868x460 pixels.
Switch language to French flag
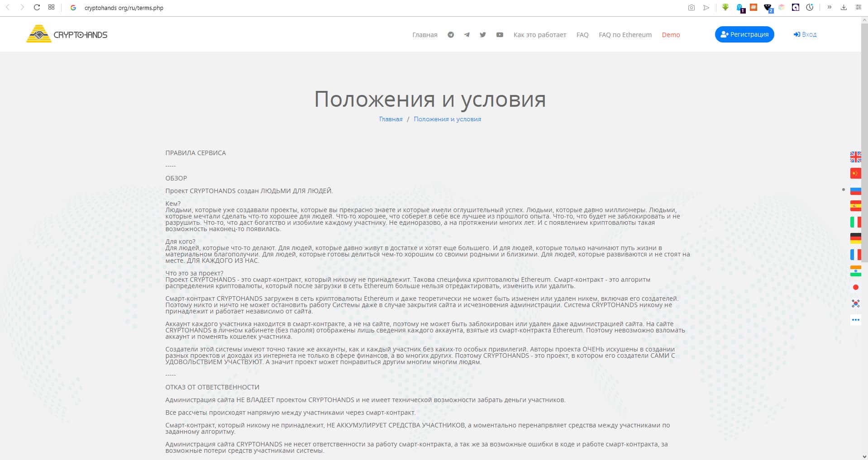tap(855, 255)
